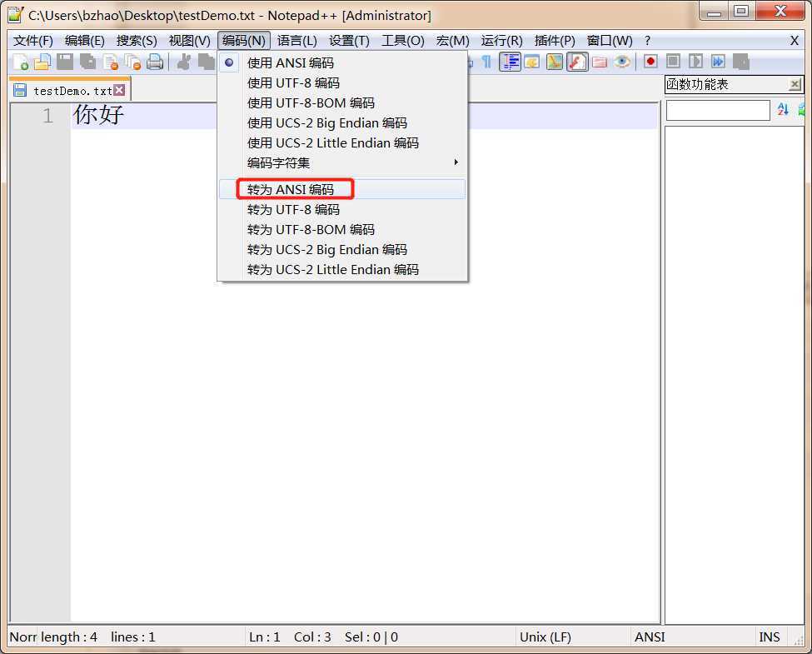Screen dimensions: 812x654
Task: Choose 转为 UTF-8 编码
Action: tap(342, 209)
